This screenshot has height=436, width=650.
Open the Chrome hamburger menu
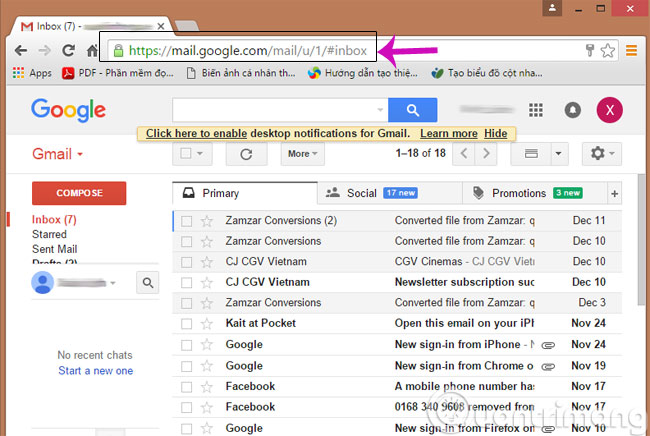pos(631,51)
